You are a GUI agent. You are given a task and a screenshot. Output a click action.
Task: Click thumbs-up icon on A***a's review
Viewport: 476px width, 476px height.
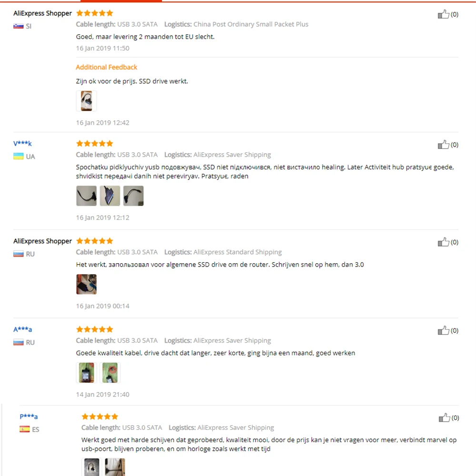[x=443, y=330]
